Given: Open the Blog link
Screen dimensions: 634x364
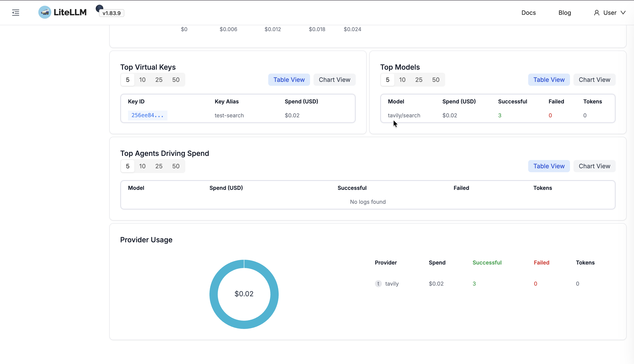Looking at the screenshot, I should tap(565, 13).
